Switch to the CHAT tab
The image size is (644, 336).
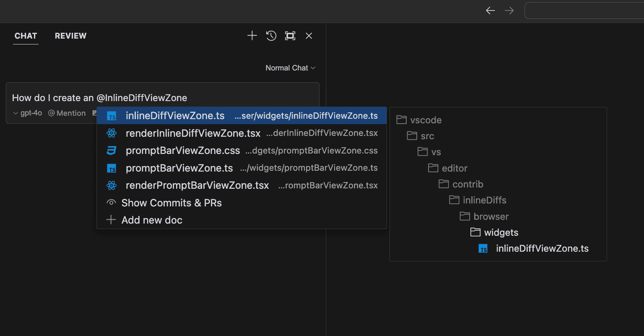tap(26, 36)
